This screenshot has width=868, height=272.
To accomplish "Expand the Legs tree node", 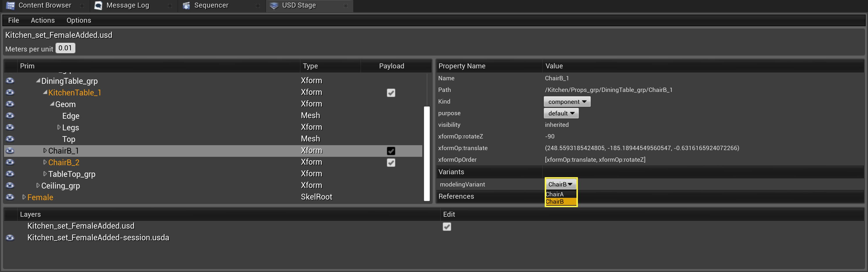I will point(59,127).
